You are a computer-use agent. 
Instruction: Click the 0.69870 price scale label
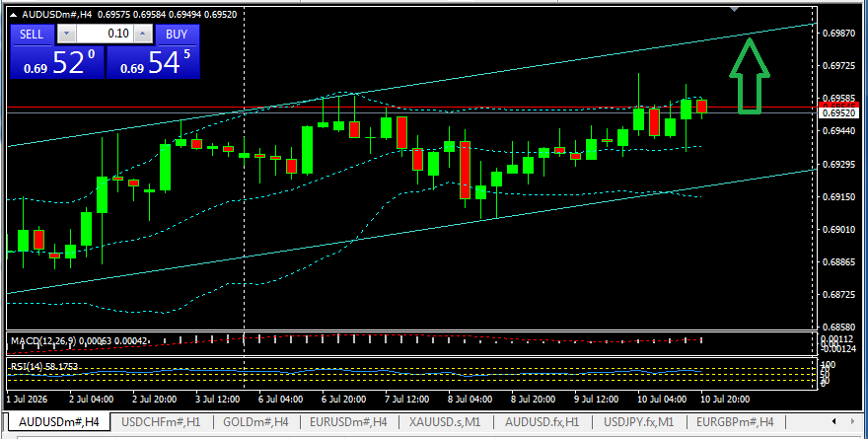click(839, 34)
